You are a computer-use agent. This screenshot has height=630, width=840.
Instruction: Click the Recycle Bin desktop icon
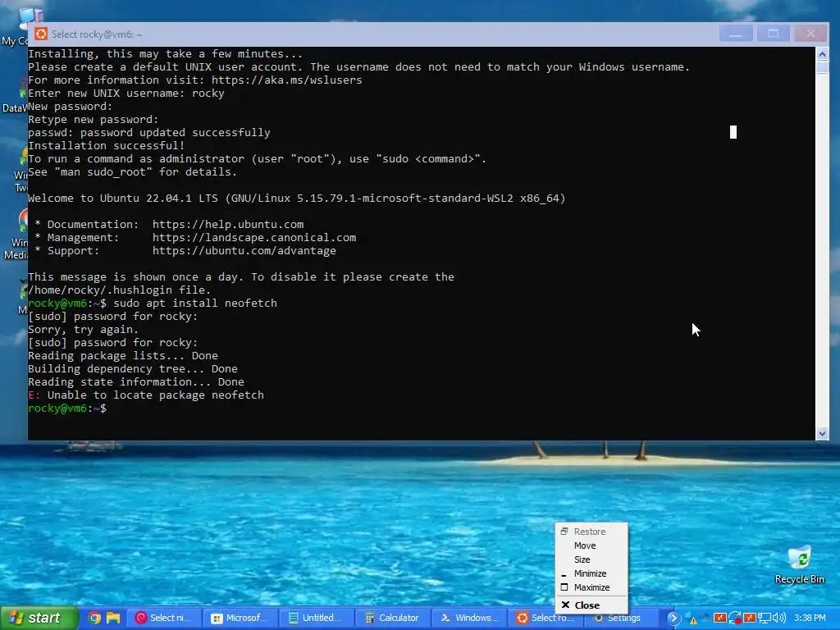[799, 564]
